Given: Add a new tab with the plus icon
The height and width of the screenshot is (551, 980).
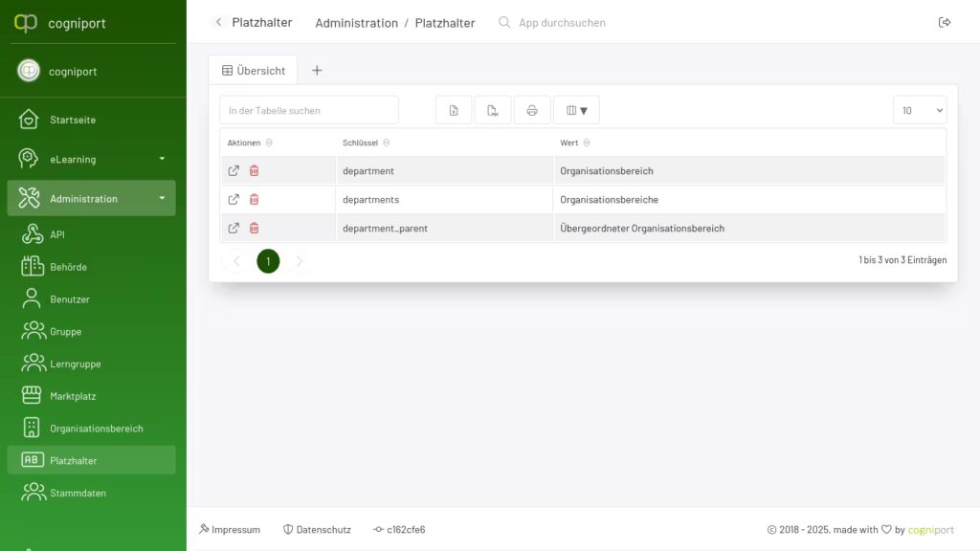Looking at the screenshot, I should tap(317, 70).
